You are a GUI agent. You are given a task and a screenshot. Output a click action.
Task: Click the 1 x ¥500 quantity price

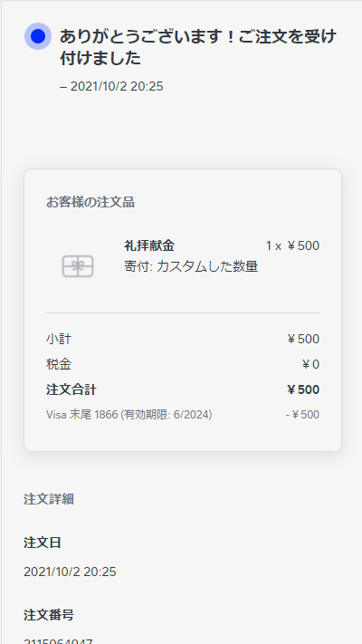pos(292,245)
